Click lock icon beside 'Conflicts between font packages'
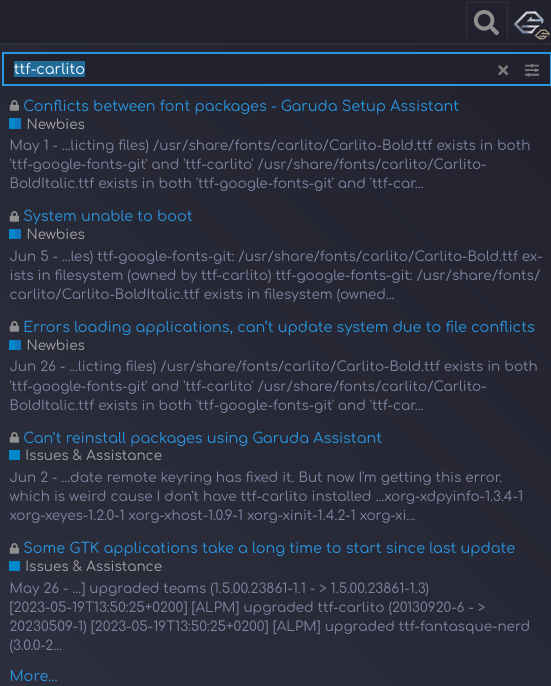Image resolution: width=551 pixels, height=686 pixels. [14, 106]
